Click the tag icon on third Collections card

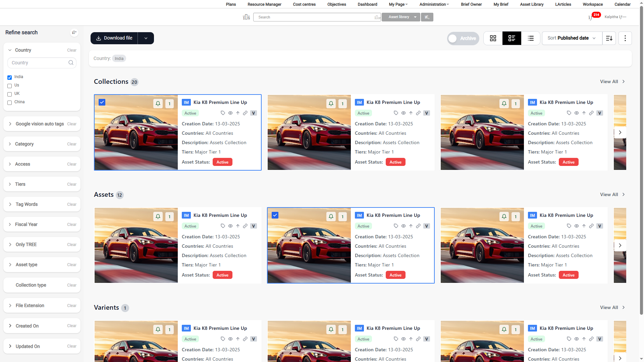(x=569, y=113)
